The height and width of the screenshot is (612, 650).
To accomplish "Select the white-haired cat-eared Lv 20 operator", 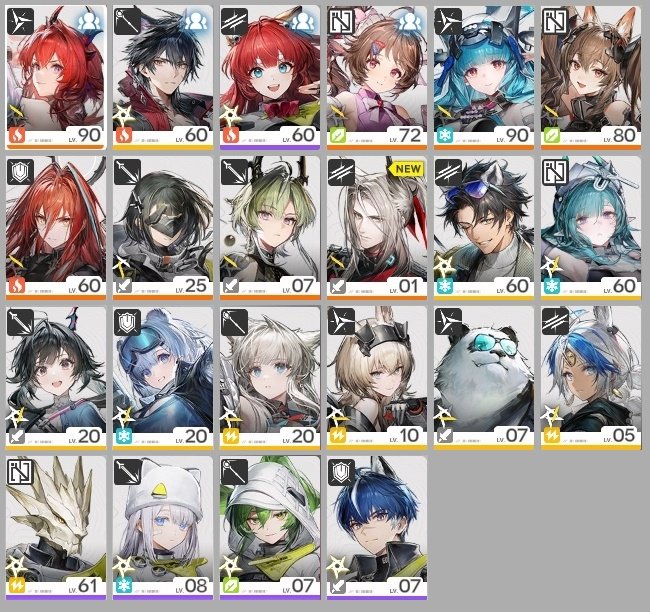I will point(270,378).
